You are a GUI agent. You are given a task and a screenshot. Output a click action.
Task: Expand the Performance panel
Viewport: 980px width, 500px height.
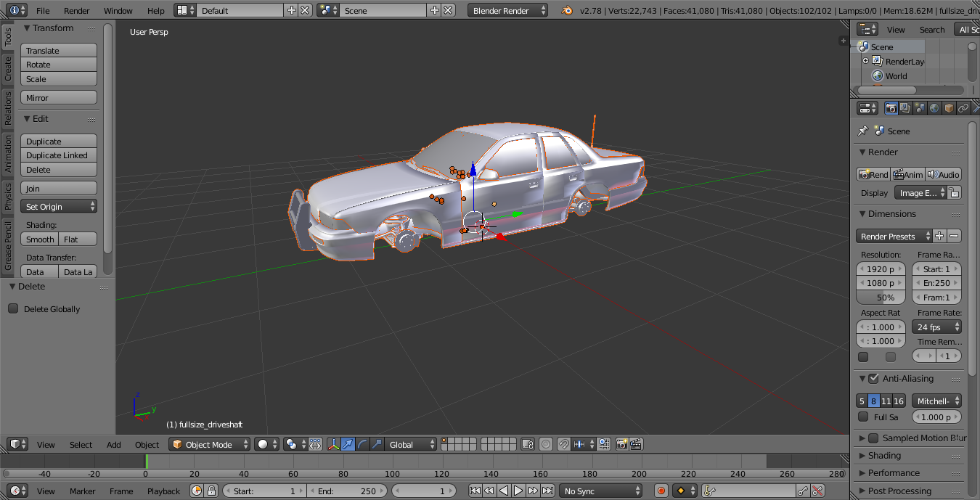894,472
